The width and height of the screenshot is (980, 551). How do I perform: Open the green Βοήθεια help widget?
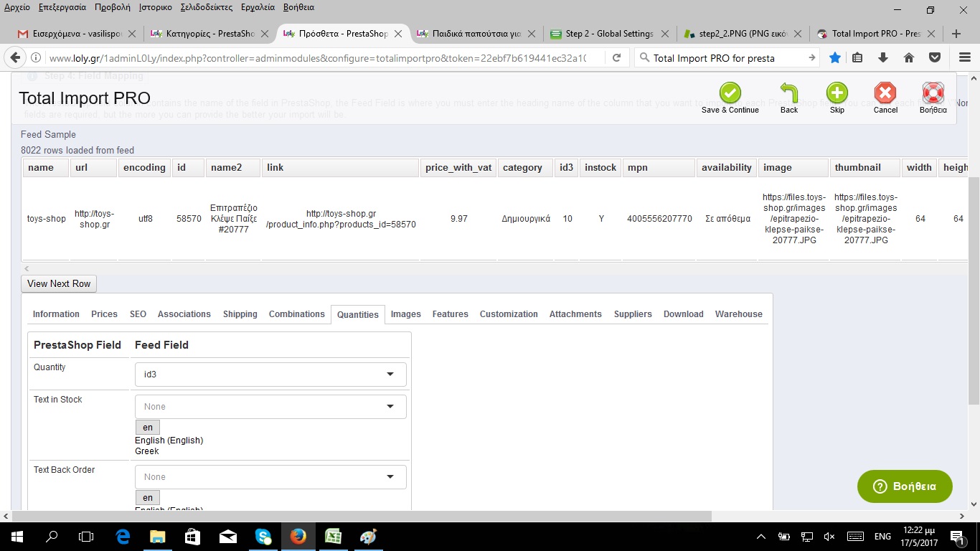click(x=905, y=486)
